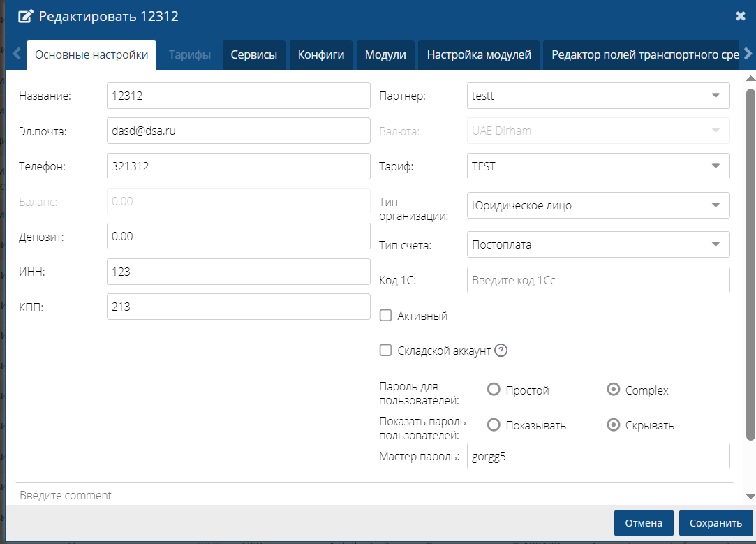The width and height of the screenshot is (756, 544).
Task: Switch to the Сервисы tab
Action: coord(254,54)
